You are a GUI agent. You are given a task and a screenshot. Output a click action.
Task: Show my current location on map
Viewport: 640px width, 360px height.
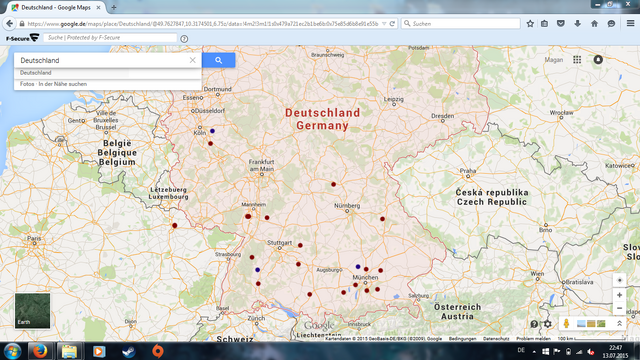[619, 280]
